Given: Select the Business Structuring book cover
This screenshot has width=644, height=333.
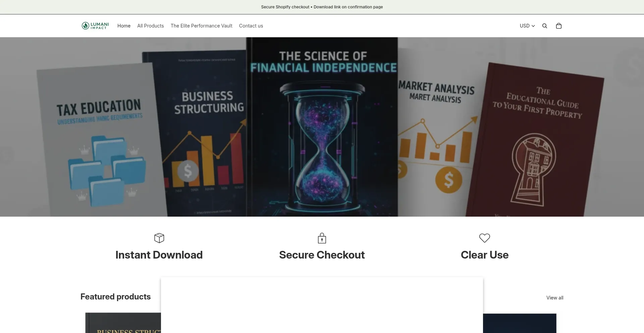Looking at the screenshot, I should click(198, 134).
